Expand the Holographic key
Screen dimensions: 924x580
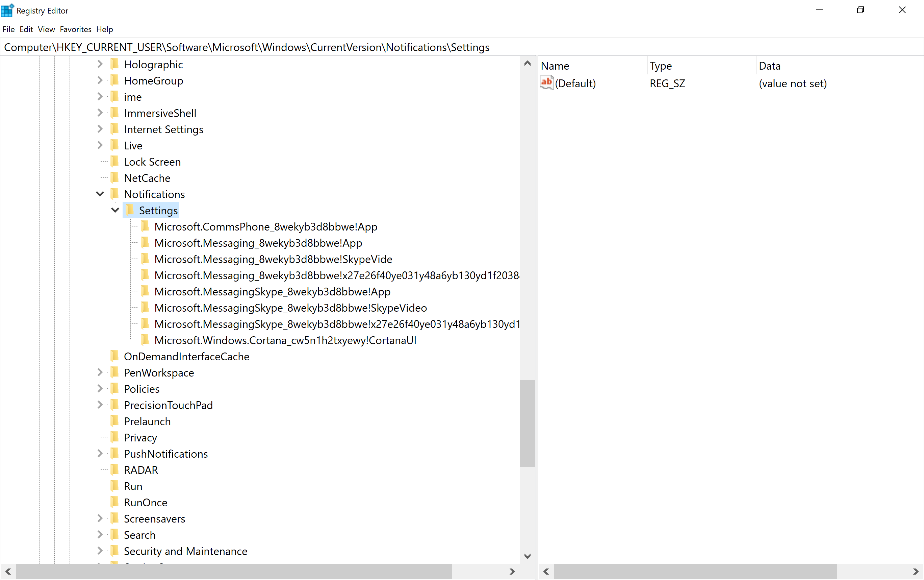coord(100,64)
